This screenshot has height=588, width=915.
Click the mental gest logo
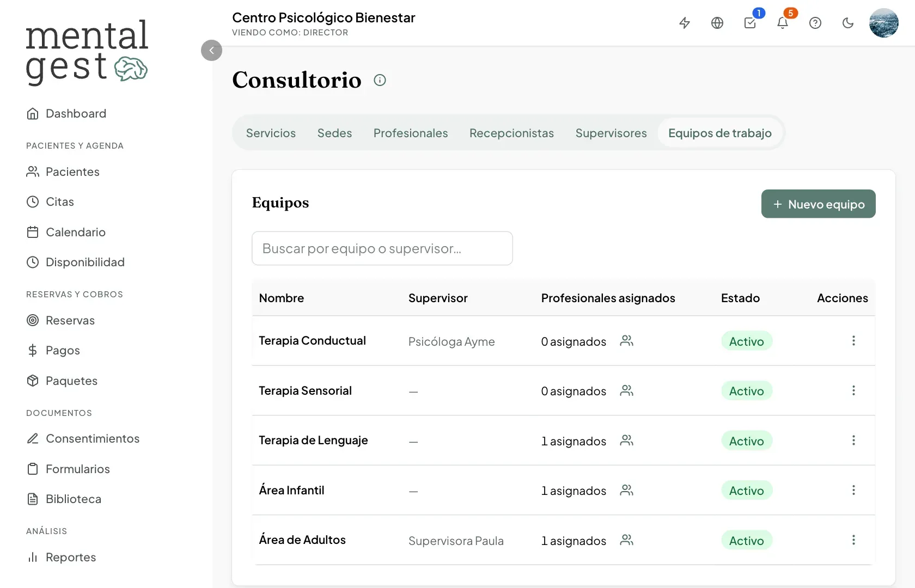click(87, 53)
